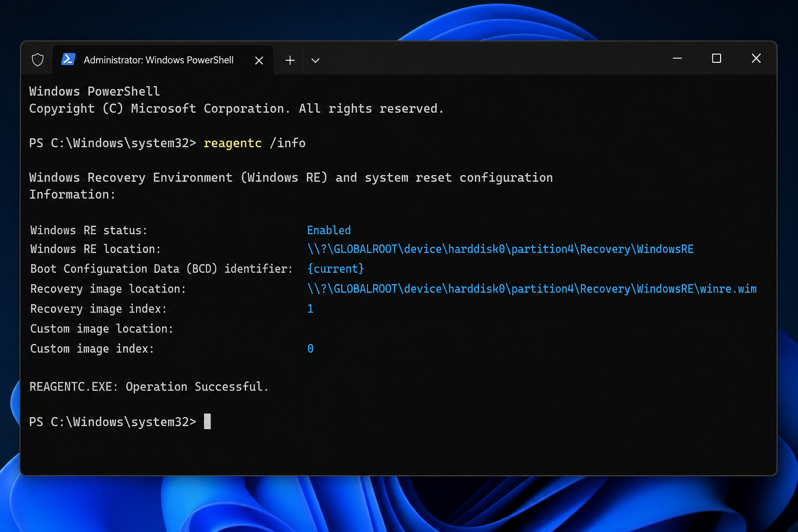Open a new tab with plus button
798x532 pixels.
click(x=290, y=60)
